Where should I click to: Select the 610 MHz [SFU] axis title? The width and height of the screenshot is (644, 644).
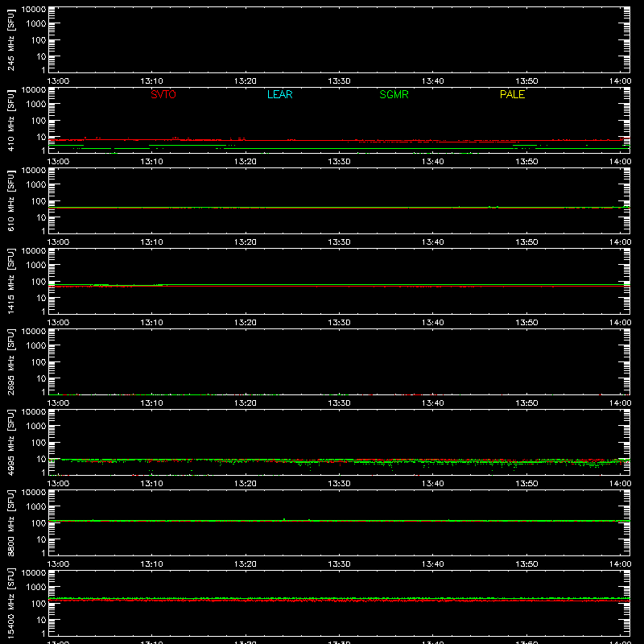click(x=10, y=200)
